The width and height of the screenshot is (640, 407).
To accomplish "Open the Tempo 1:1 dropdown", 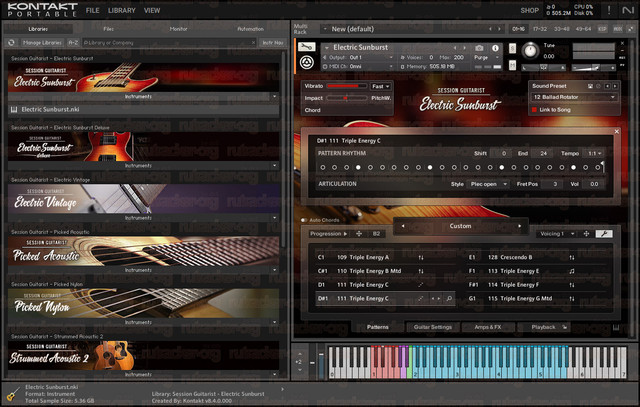I will click(594, 153).
